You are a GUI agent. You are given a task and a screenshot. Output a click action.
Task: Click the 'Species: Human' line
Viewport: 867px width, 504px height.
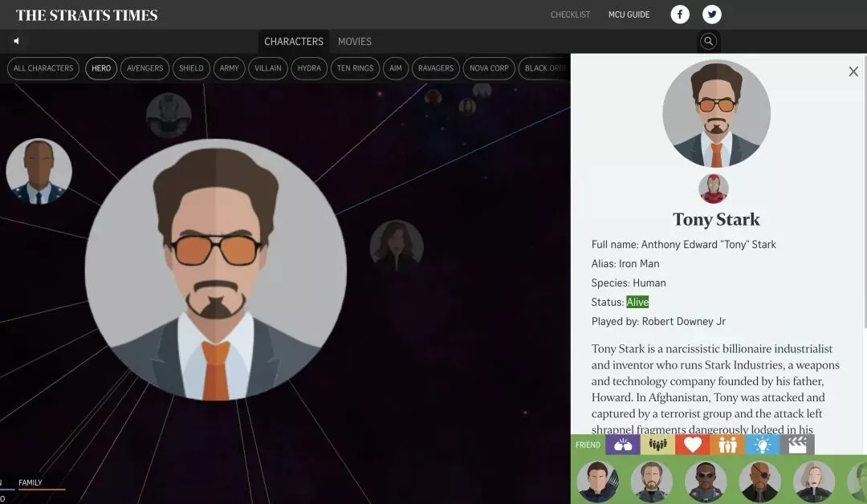coord(629,283)
